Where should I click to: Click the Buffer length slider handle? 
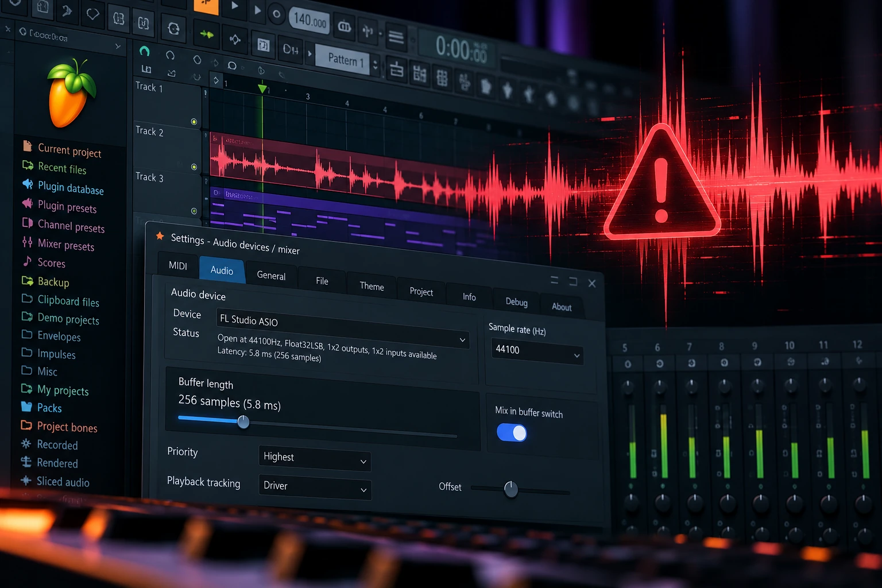tap(243, 422)
